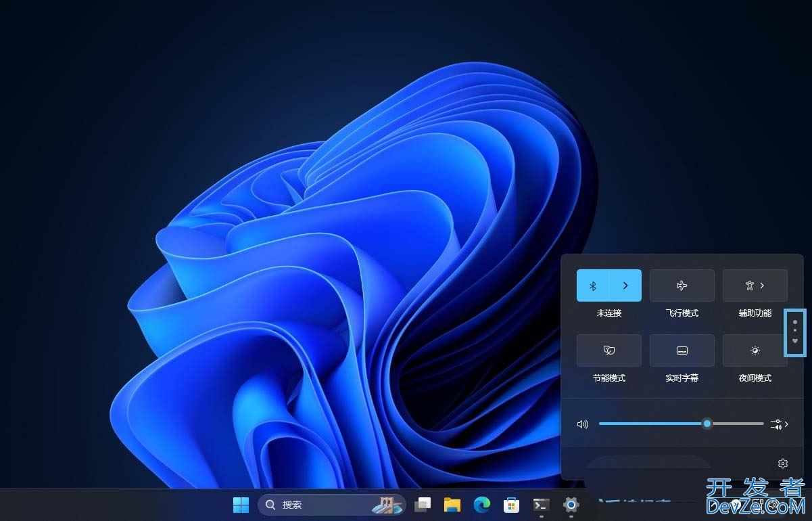Screen dimensions: 812x521
Task: Click the 未连接 label under Bluetooth
Action: [608, 313]
